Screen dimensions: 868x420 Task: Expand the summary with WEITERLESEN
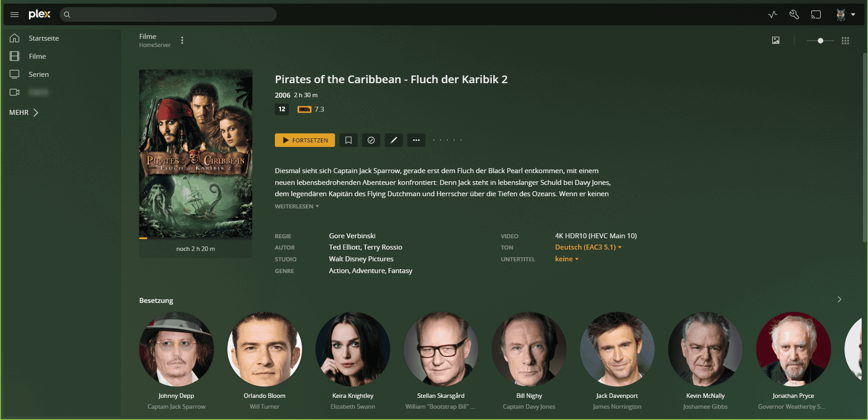[297, 206]
